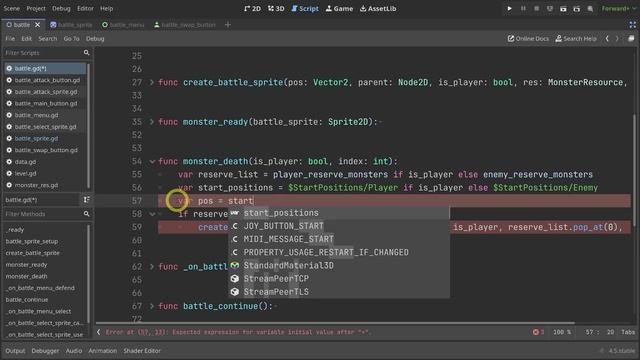The width and height of the screenshot is (640, 360).
Task: Make script editor floating icon
Action: [x=631, y=39]
